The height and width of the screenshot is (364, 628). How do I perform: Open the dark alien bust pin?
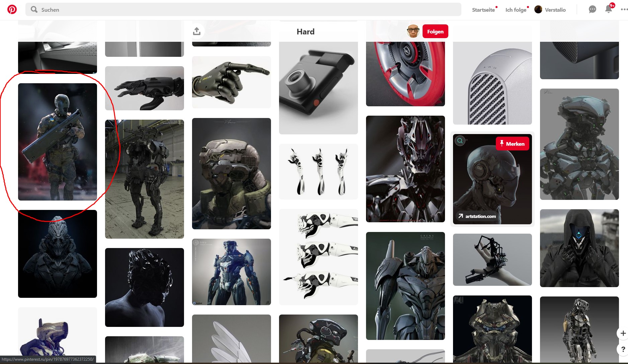pyautogui.click(x=58, y=254)
